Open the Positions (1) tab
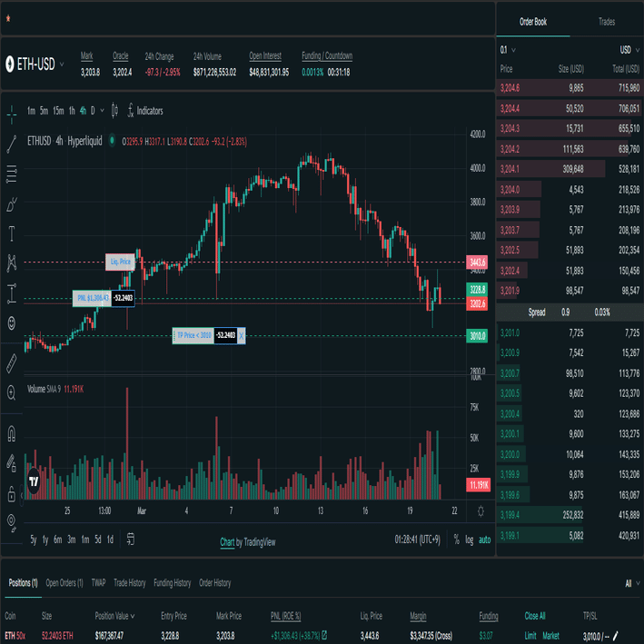 [23, 583]
